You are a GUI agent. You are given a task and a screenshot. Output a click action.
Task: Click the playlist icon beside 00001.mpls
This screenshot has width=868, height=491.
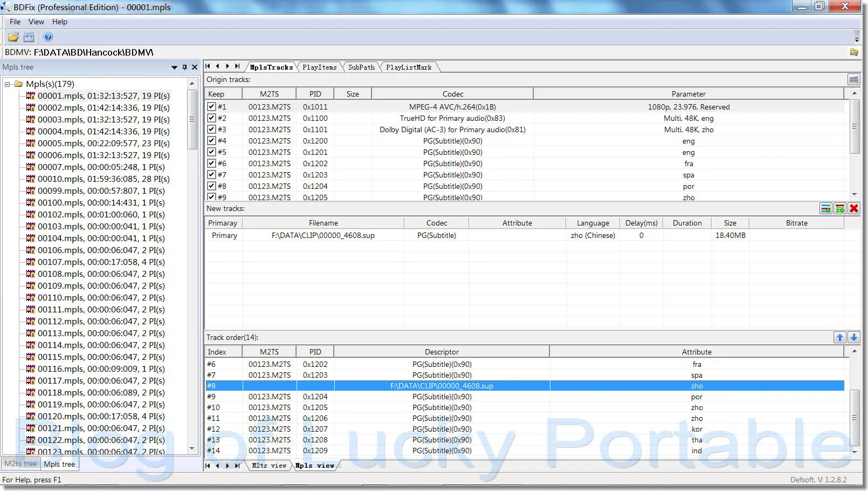coord(31,96)
